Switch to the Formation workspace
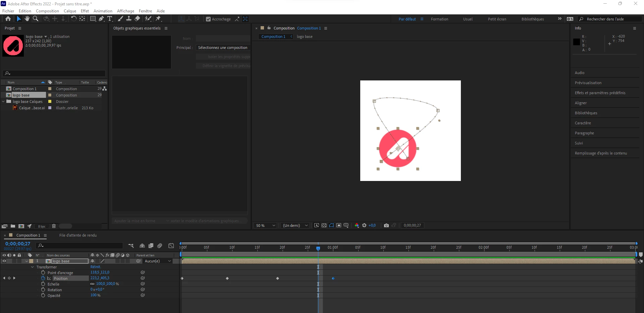The image size is (644, 313). coord(439,19)
